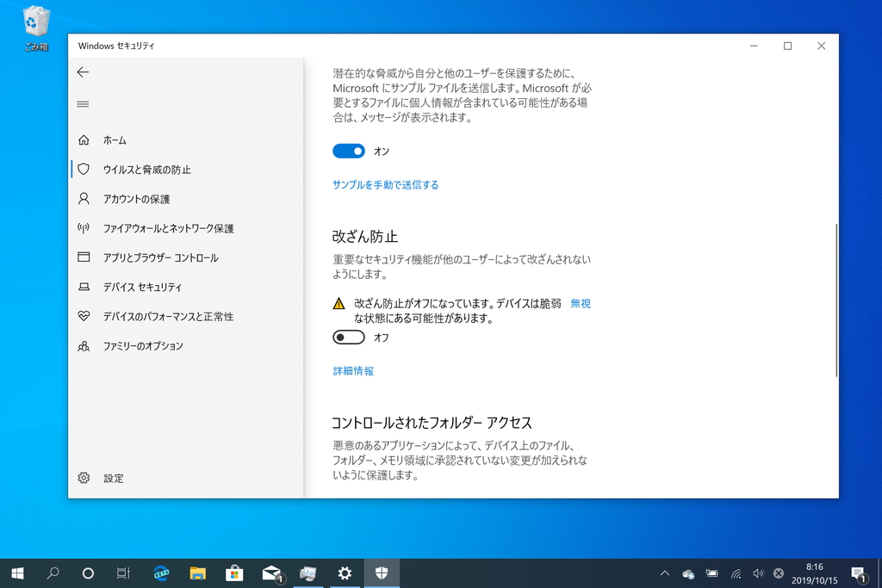
Task: Open the 設定 gear icon
Action: click(83, 478)
